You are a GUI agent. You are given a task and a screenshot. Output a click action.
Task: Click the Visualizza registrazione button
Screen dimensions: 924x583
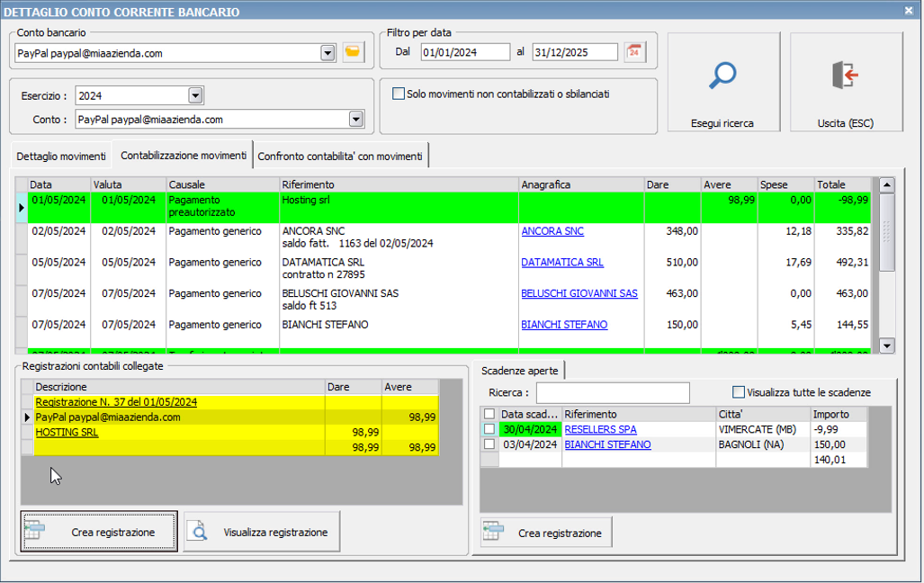tap(262, 532)
